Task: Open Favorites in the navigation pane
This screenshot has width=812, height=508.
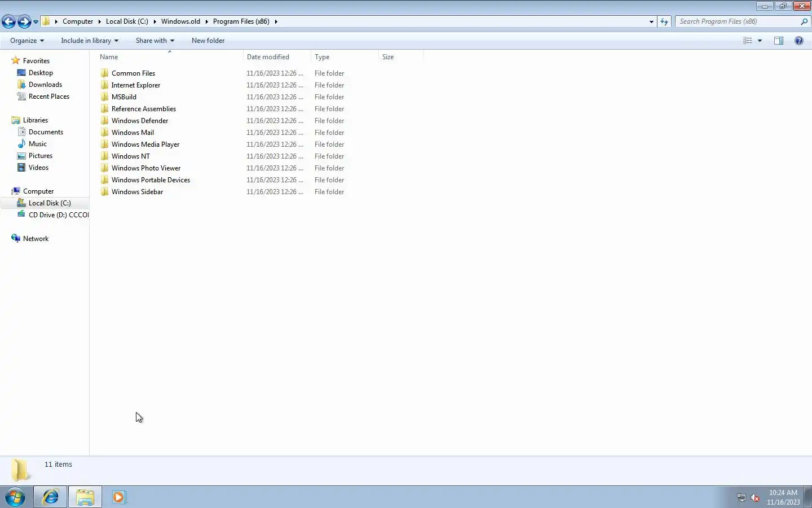Action: (x=36, y=61)
